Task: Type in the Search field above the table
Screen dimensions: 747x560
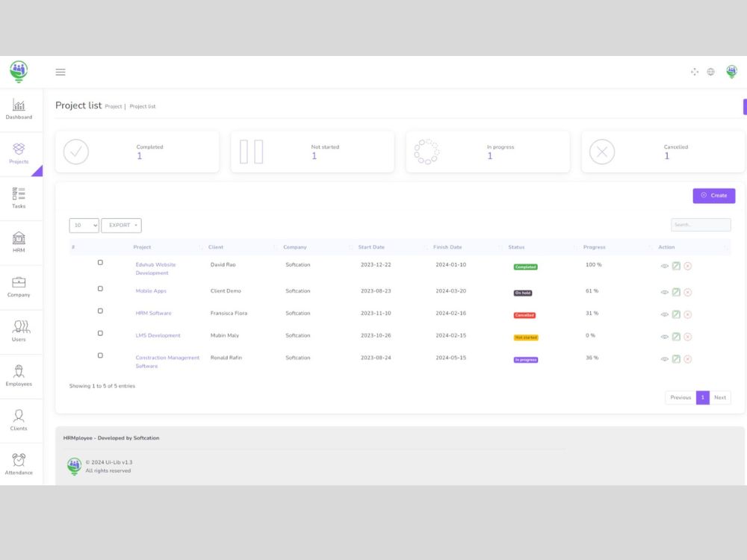Action: (701, 224)
